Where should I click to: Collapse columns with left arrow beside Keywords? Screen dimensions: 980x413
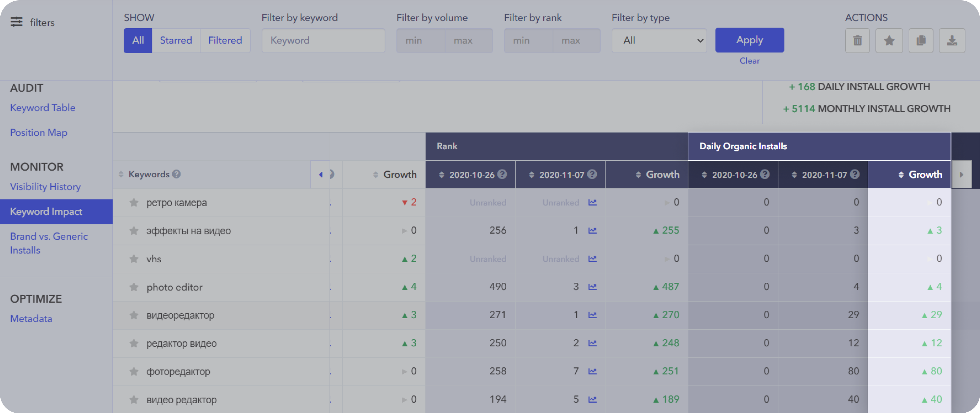[x=320, y=174]
